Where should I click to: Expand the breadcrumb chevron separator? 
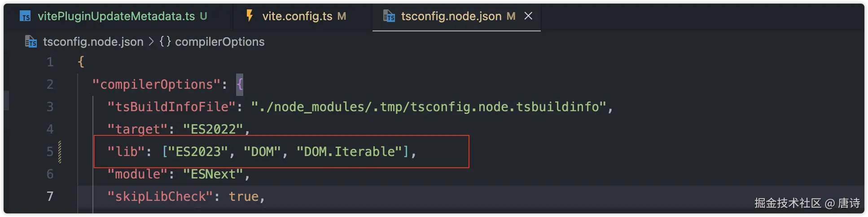[151, 42]
